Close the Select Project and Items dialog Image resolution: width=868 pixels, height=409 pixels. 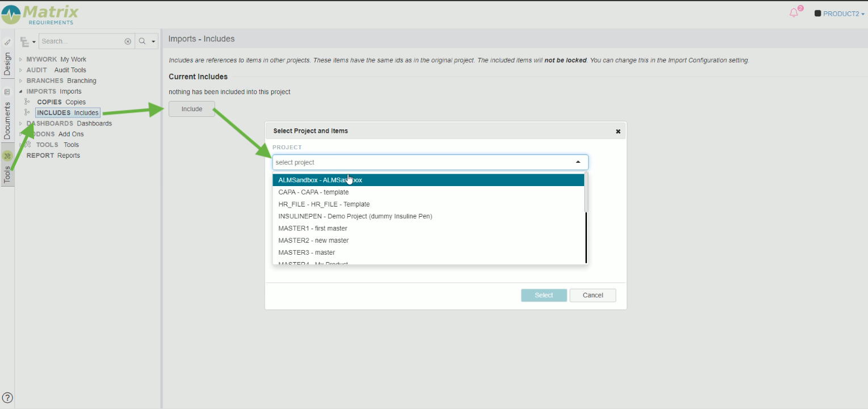click(618, 131)
